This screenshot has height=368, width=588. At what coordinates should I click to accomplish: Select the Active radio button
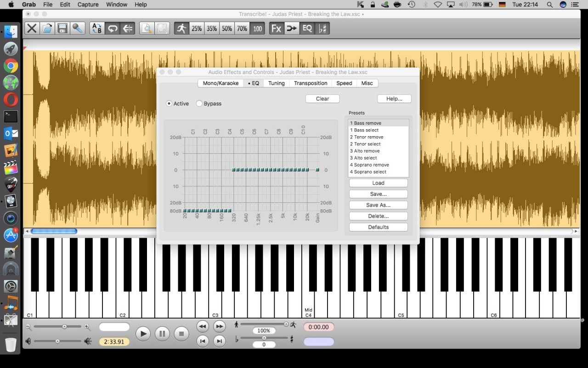click(x=169, y=103)
